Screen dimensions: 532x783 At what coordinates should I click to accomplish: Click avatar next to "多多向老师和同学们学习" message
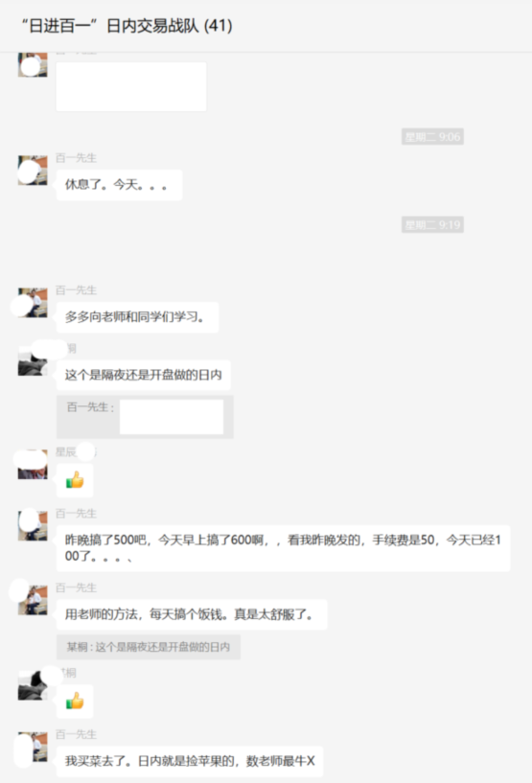(x=33, y=303)
